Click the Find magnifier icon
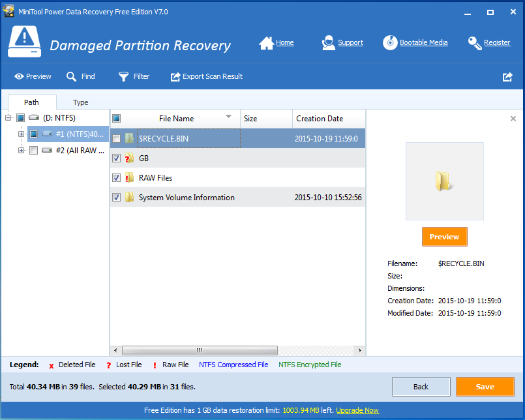Screen dimensions: 525x420 click(x=71, y=77)
